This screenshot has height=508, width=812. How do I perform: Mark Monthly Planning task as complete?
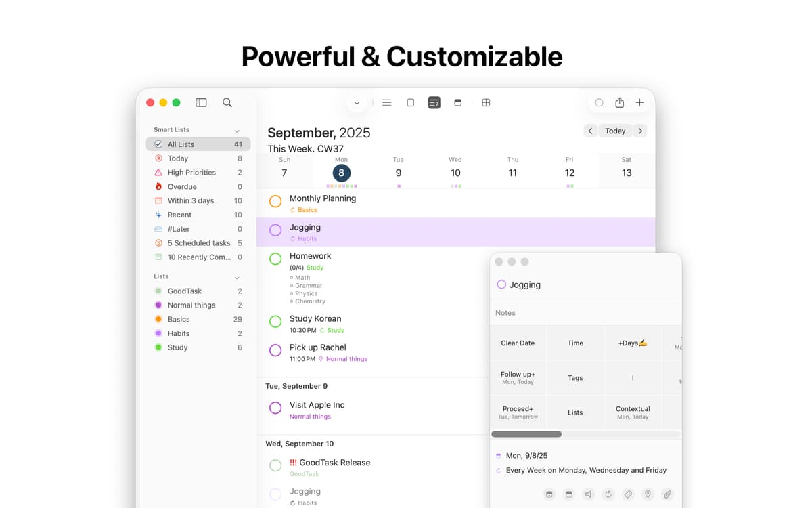point(275,201)
